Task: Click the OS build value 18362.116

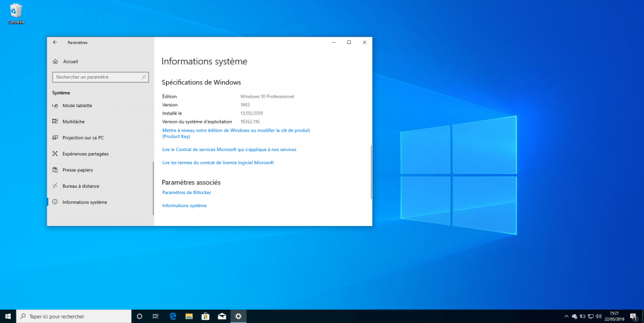Action: point(250,122)
